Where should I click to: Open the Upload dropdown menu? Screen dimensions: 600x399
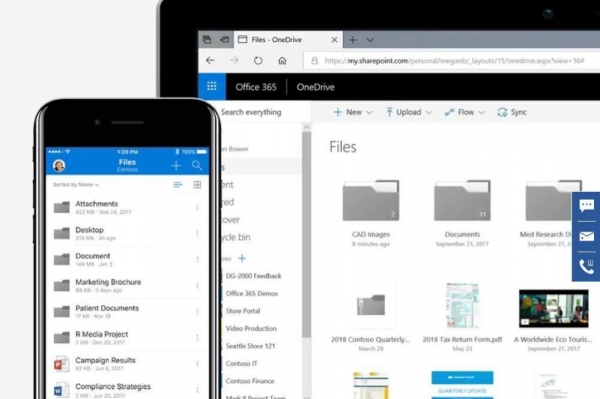tap(408, 112)
